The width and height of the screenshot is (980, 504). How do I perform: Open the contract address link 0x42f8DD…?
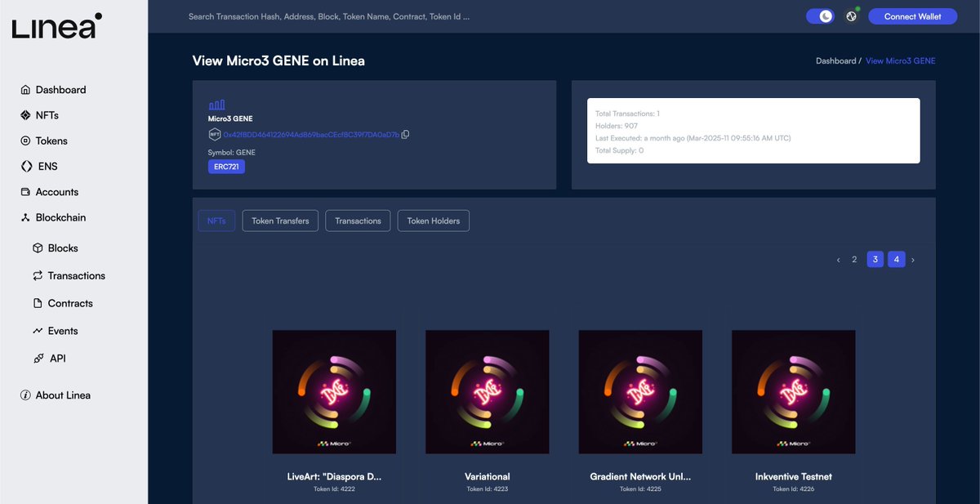(311, 135)
